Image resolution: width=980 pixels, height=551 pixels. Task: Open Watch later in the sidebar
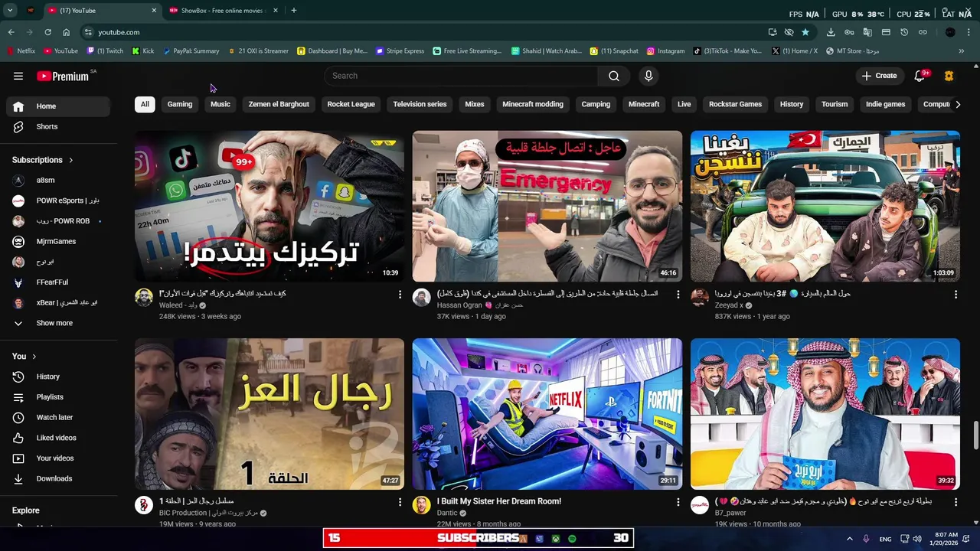pos(58,417)
